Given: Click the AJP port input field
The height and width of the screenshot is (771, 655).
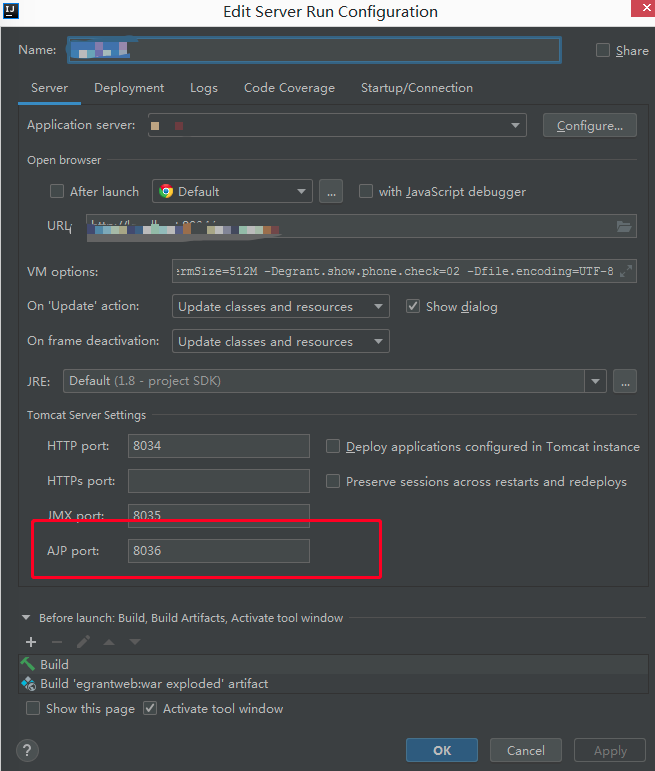Looking at the screenshot, I should click(x=219, y=551).
